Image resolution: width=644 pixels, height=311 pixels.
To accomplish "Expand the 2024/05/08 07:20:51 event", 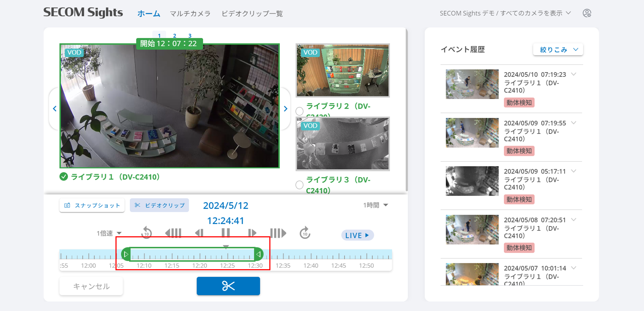I will coord(574,219).
